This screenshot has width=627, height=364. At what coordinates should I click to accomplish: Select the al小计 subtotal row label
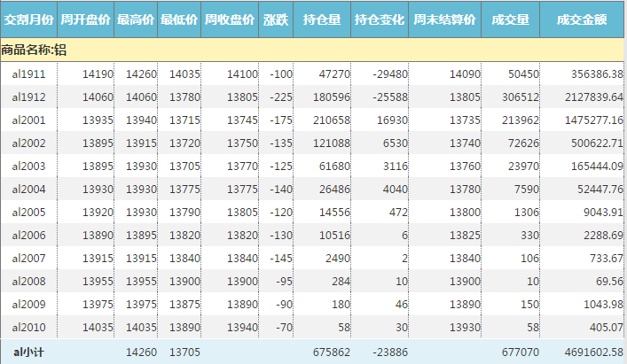pyautogui.click(x=28, y=352)
